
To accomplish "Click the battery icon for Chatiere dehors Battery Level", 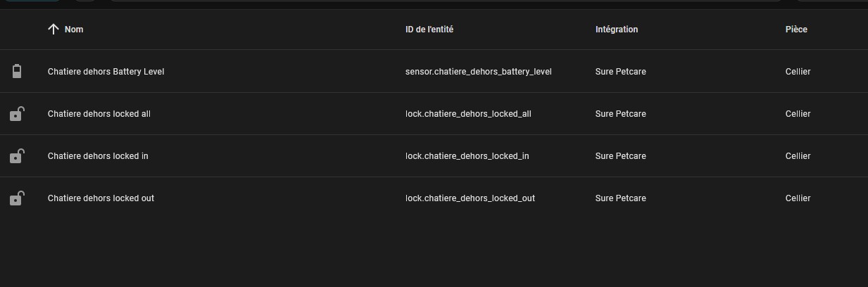I will point(17,71).
